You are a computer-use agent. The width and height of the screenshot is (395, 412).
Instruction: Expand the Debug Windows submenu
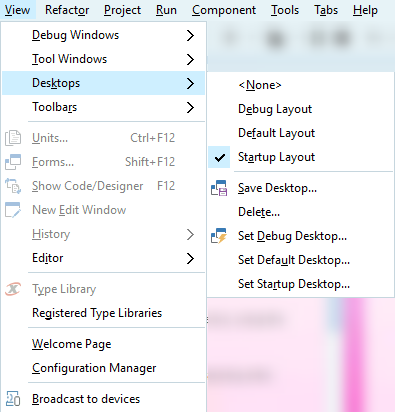click(x=103, y=35)
